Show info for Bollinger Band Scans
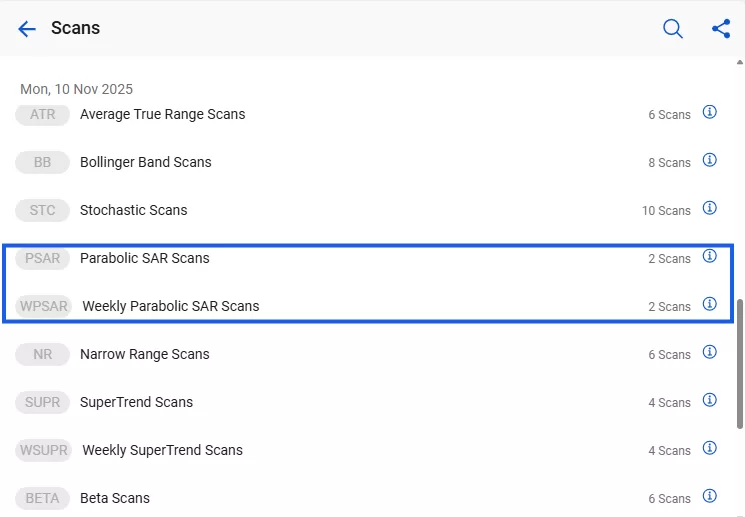Viewport: 745px width, 517px height. coord(710,160)
